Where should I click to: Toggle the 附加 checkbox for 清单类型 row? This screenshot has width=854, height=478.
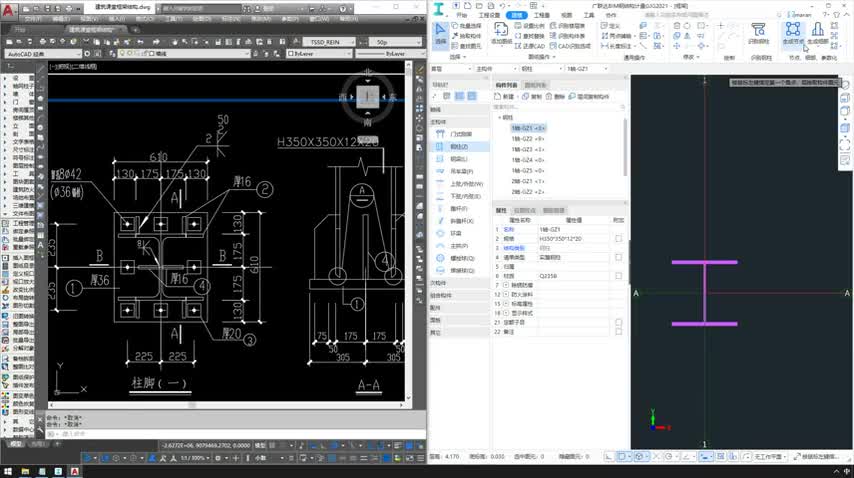point(618,257)
